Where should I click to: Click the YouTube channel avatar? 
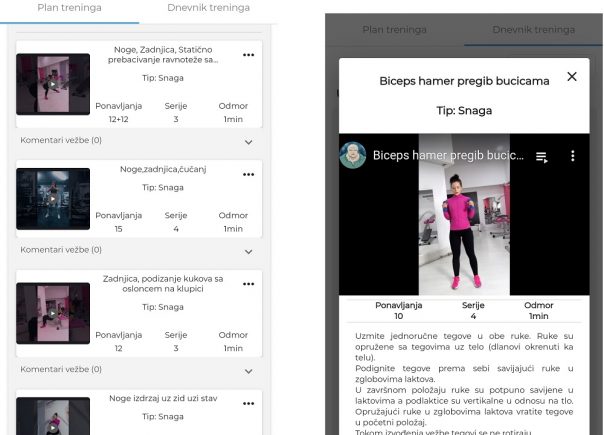tap(353, 156)
